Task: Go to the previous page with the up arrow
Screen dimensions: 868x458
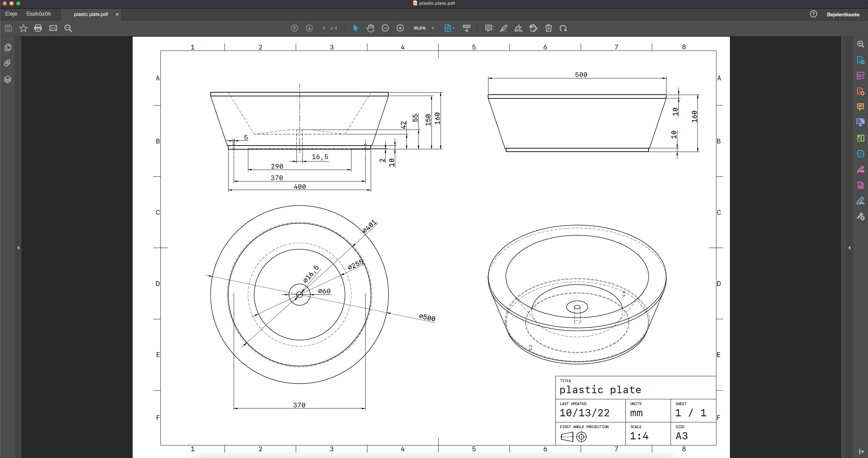Action: tap(294, 28)
